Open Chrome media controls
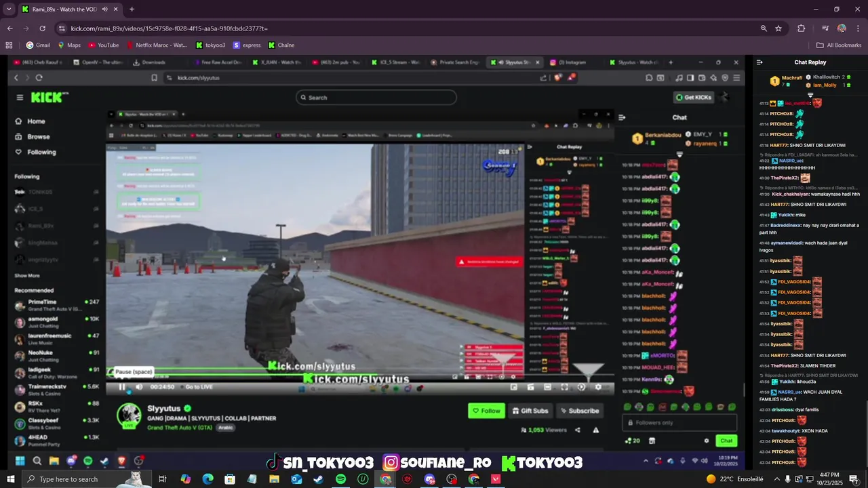Image resolution: width=868 pixels, height=488 pixels. 825,28
